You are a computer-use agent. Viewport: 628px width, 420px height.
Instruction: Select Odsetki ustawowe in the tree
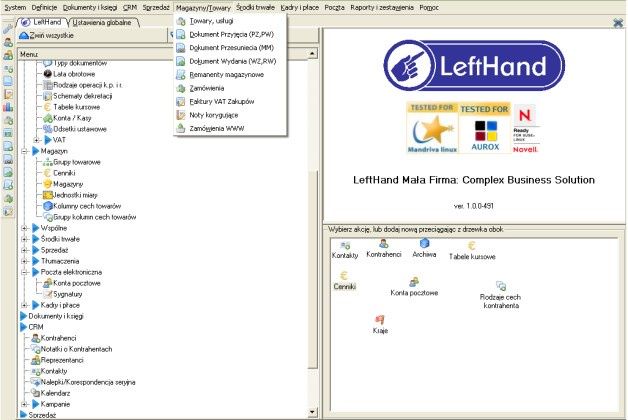(x=80, y=129)
